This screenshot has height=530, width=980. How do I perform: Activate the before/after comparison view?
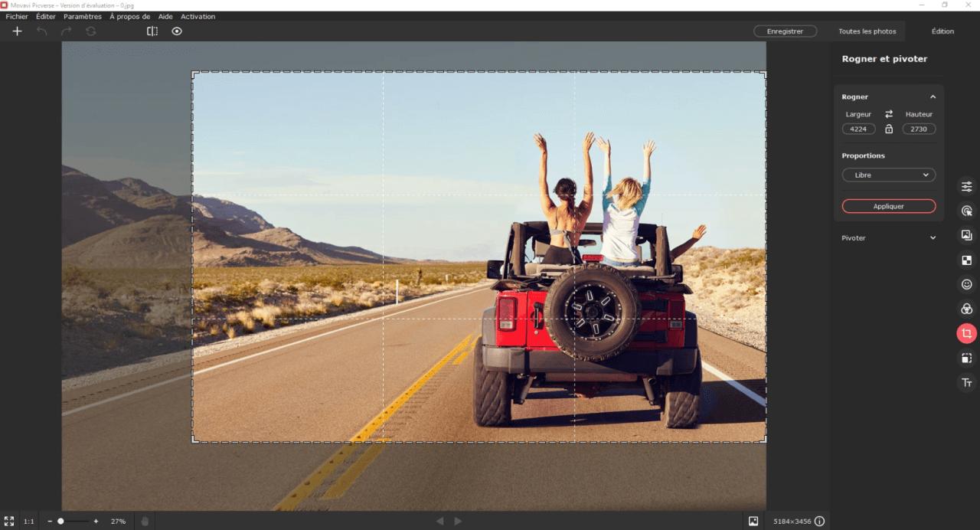pyautogui.click(x=152, y=31)
